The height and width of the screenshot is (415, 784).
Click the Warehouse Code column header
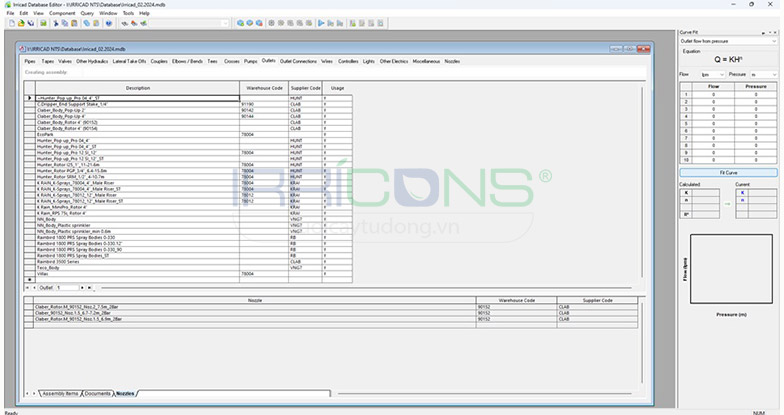pyautogui.click(x=264, y=88)
